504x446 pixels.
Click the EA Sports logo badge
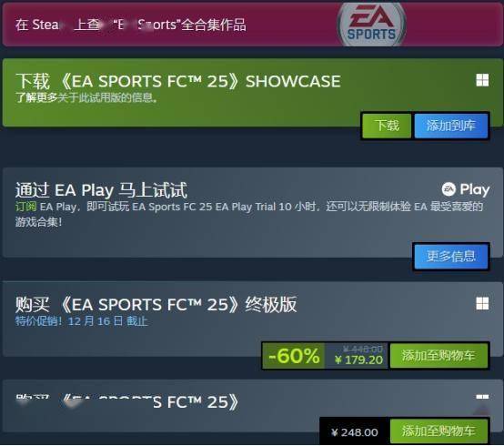tap(371, 25)
